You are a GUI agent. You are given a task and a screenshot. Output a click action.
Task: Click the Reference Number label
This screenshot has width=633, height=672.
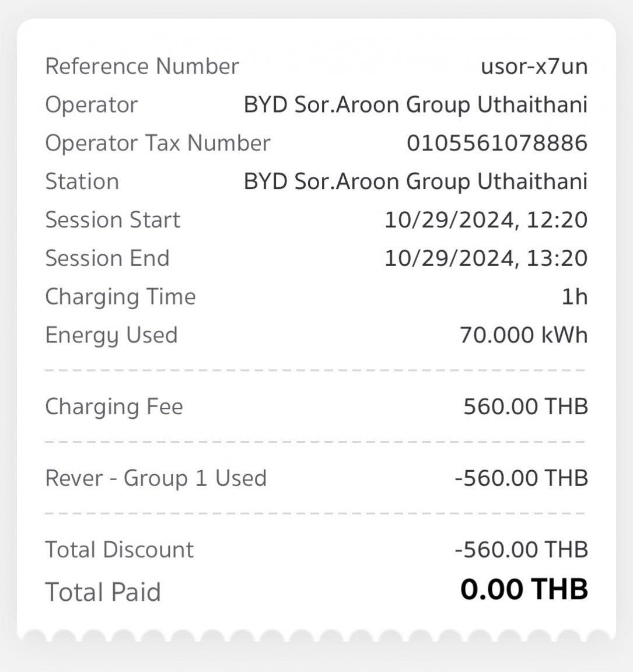142,66
